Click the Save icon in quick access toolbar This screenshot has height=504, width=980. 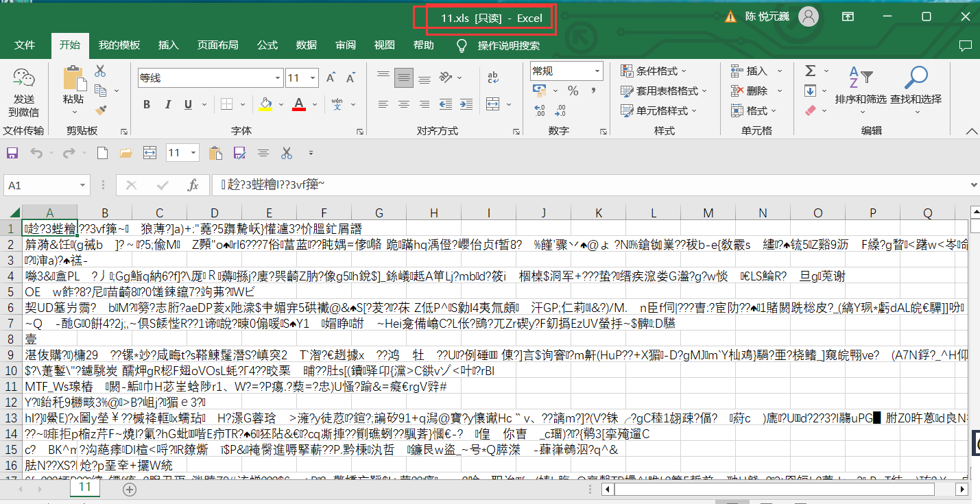(x=12, y=152)
